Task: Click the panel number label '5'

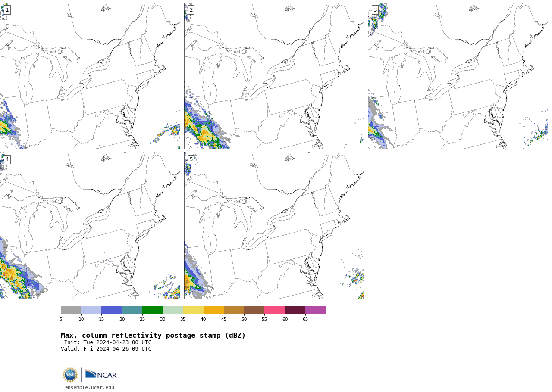Action: point(191,159)
